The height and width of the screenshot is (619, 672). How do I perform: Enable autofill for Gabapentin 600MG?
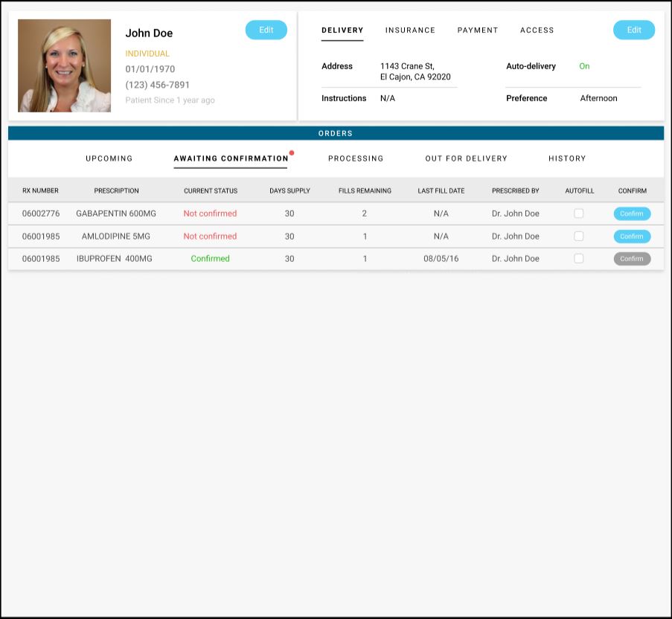pyautogui.click(x=579, y=214)
